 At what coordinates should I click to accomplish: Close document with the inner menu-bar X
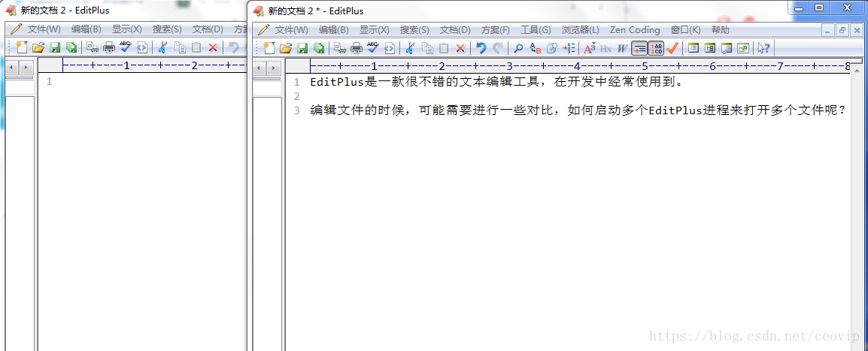point(856,30)
